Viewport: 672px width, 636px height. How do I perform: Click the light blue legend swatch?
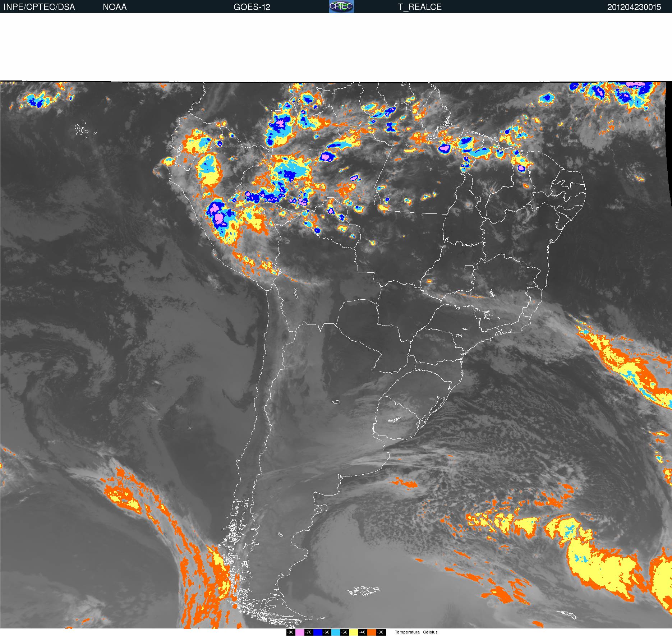[x=336, y=632]
